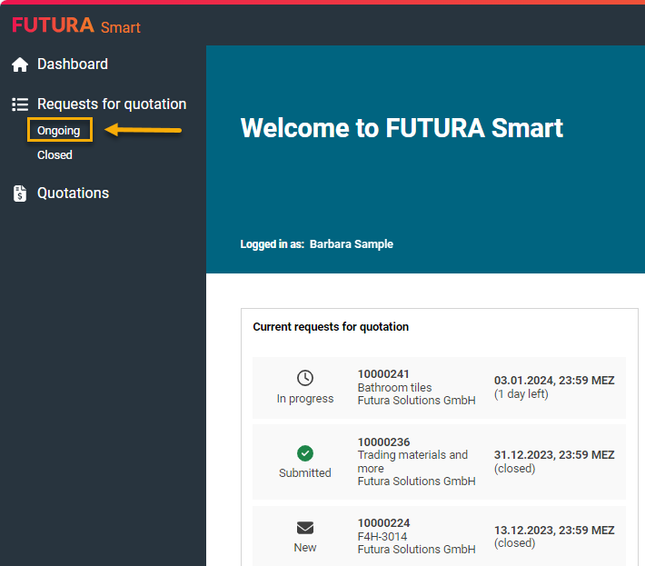The height and width of the screenshot is (566, 645).
Task: Click deadline 03.01.2024 for request 10000241
Action: (x=554, y=380)
